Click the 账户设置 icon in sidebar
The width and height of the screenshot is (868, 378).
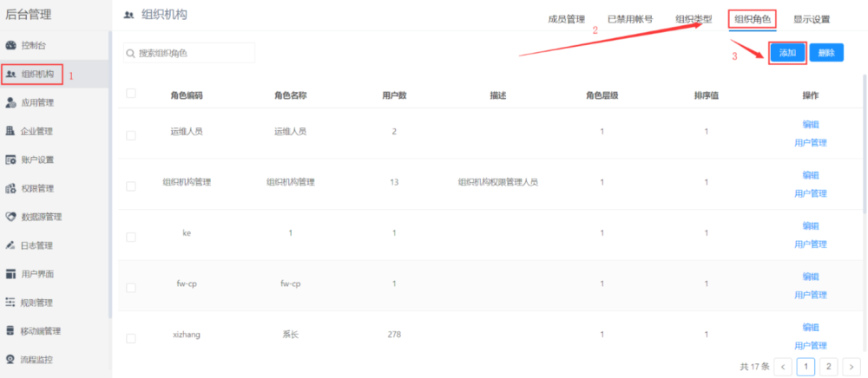(11, 160)
